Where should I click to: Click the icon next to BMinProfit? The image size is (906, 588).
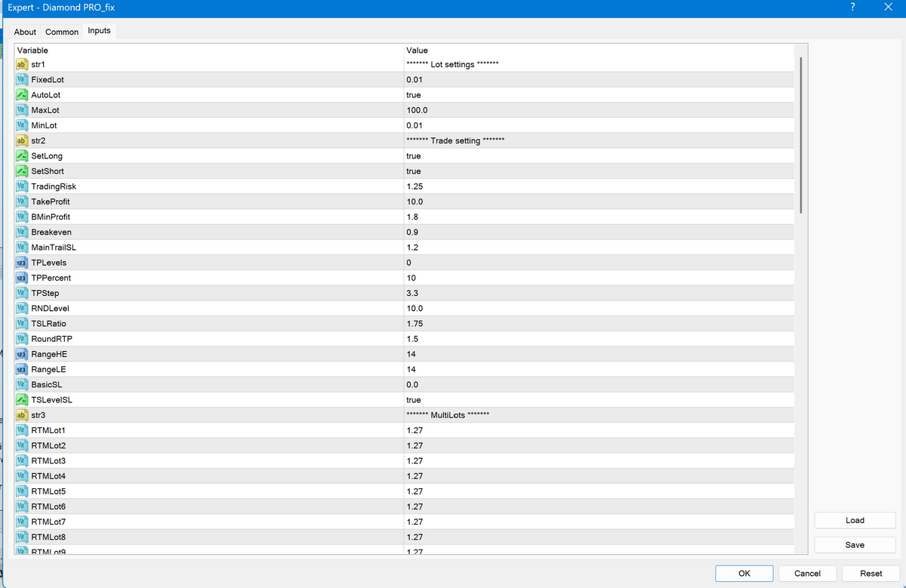[x=22, y=217]
